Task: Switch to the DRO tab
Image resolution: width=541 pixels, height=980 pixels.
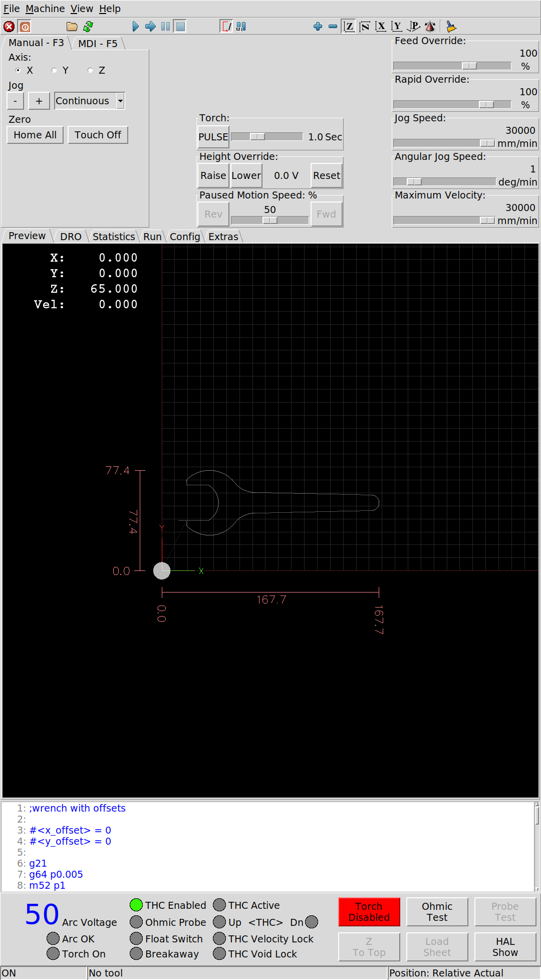Action: click(71, 237)
